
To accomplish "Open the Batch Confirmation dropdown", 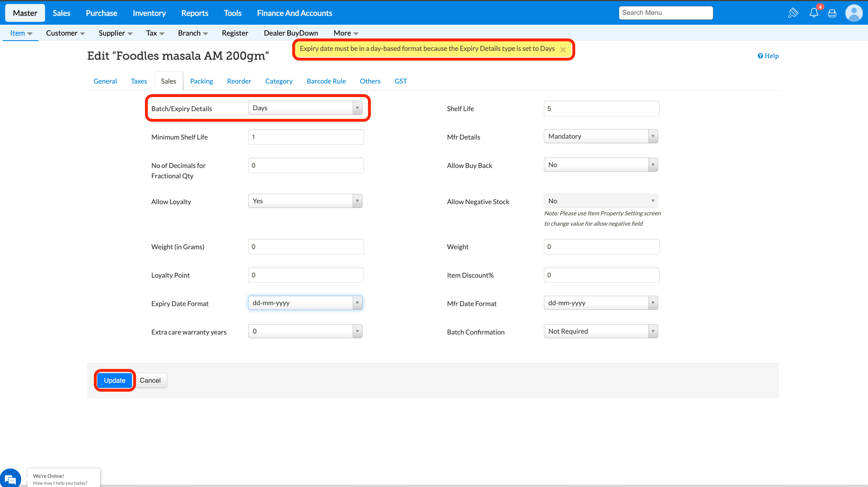I will (x=600, y=331).
